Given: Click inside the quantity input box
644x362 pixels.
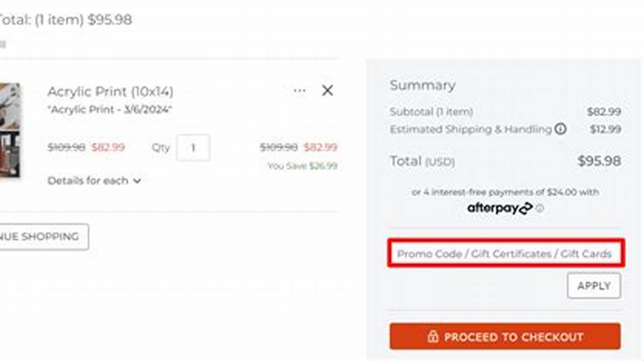Looking at the screenshot, I should click(x=193, y=147).
